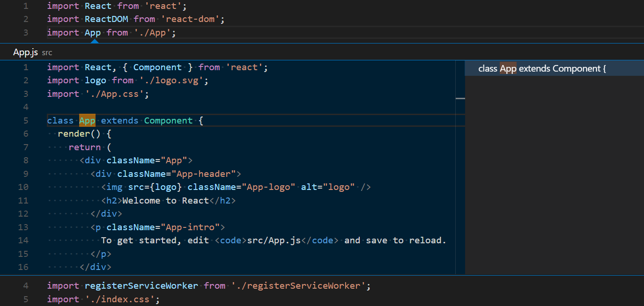
Task: Click line number 16 beside the closing div
Action: click(x=23, y=267)
